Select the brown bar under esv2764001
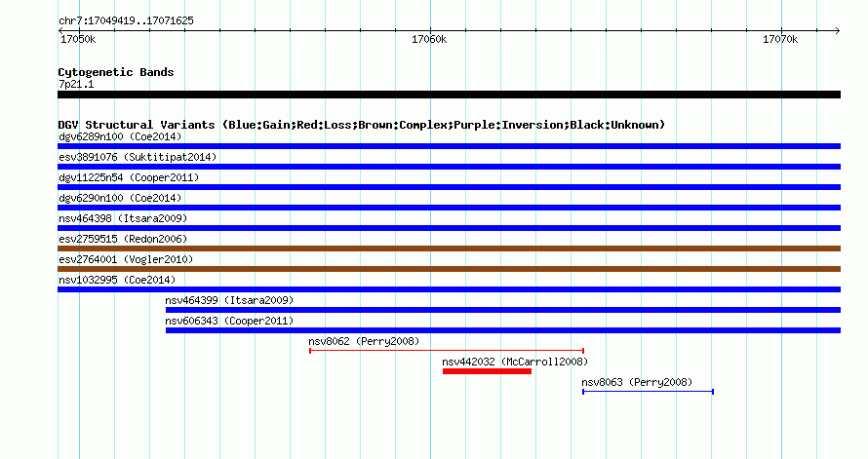Screen dimensions: 868x459 pyautogui.click(x=449, y=269)
